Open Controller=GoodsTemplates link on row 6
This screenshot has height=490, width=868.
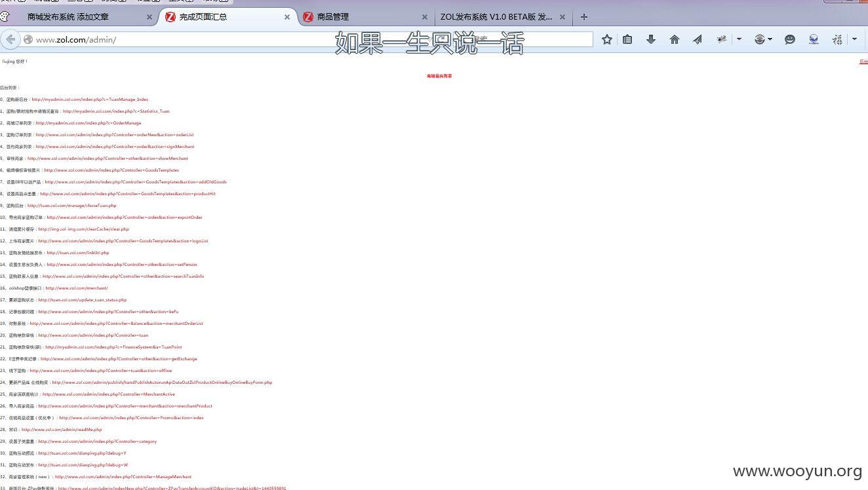[x=111, y=170]
